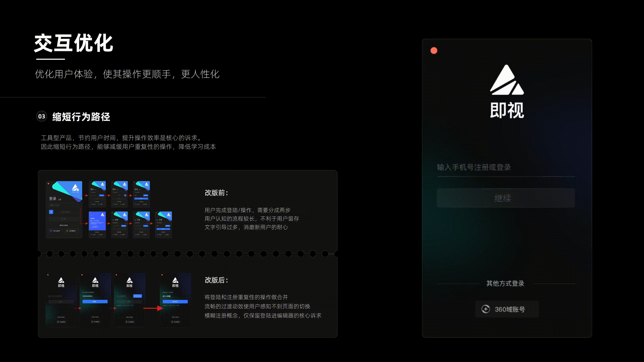Switch to the 注册 tab in the old login screen
The image size is (644, 362).
point(60,200)
